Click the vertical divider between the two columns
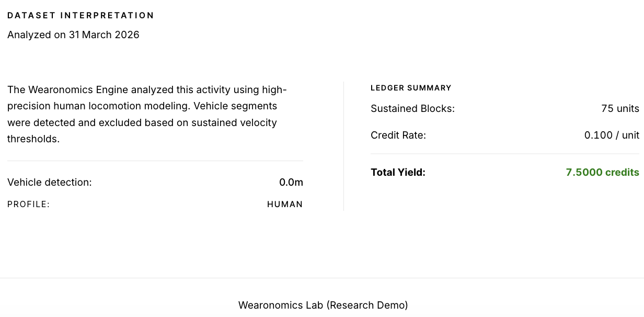Image resolution: width=644 pixels, height=317 pixels. click(x=343, y=145)
